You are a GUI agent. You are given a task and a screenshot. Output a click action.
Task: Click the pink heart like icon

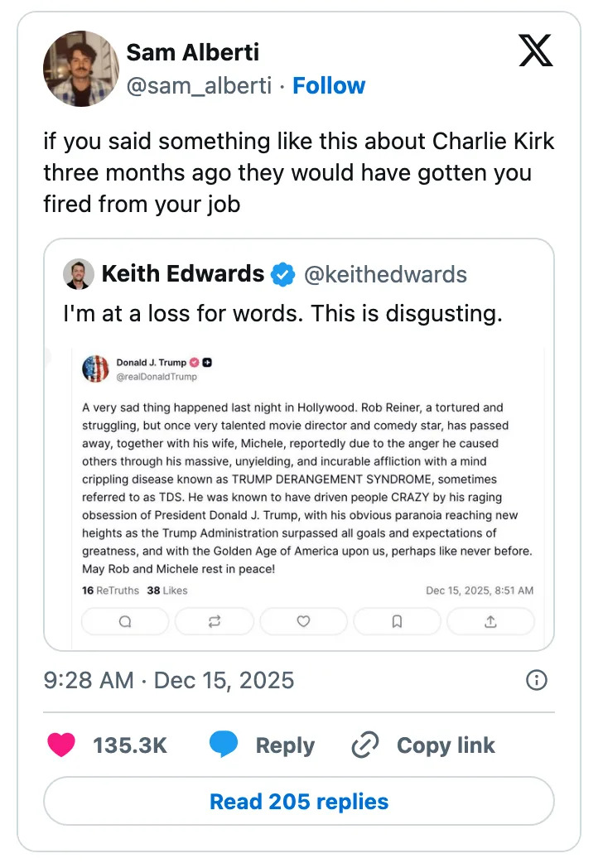coord(62,745)
